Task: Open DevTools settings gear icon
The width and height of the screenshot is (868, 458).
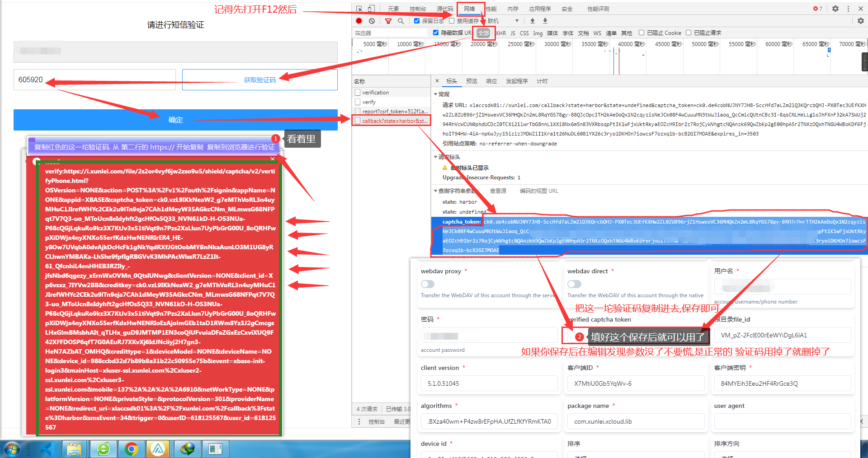Action: [x=835, y=9]
